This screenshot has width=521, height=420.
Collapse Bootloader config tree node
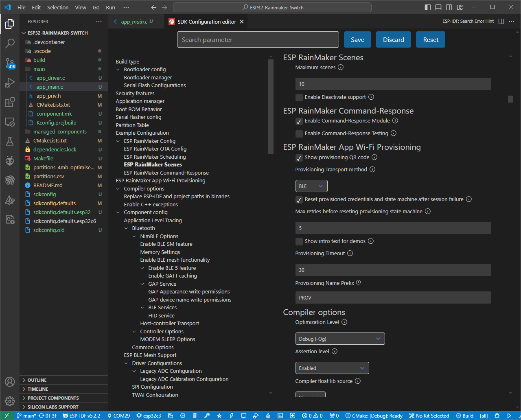coord(118,70)
